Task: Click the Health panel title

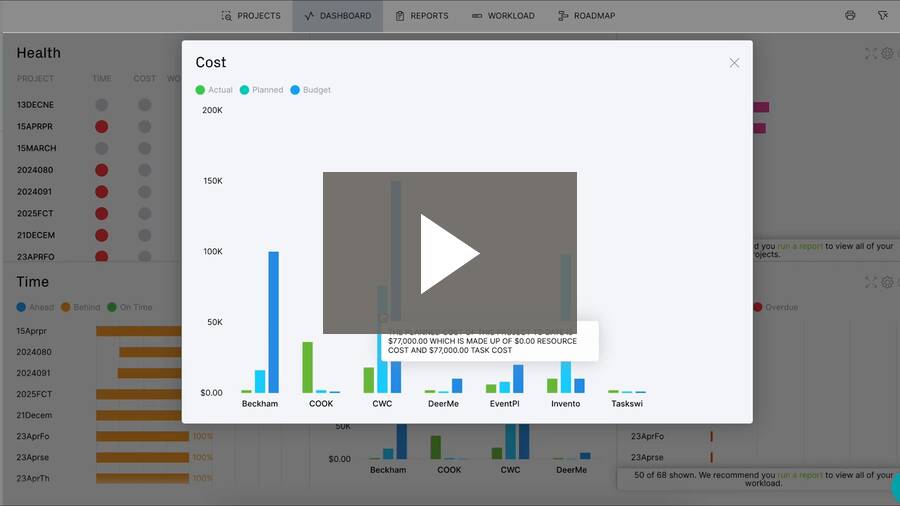Action: (38, 53)
